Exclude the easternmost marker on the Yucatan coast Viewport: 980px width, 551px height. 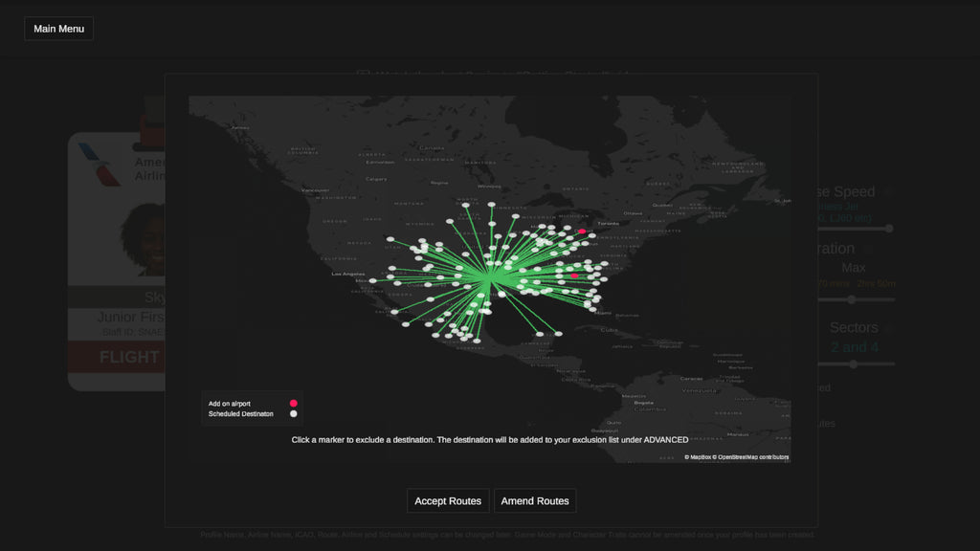(x=556, y=334)
